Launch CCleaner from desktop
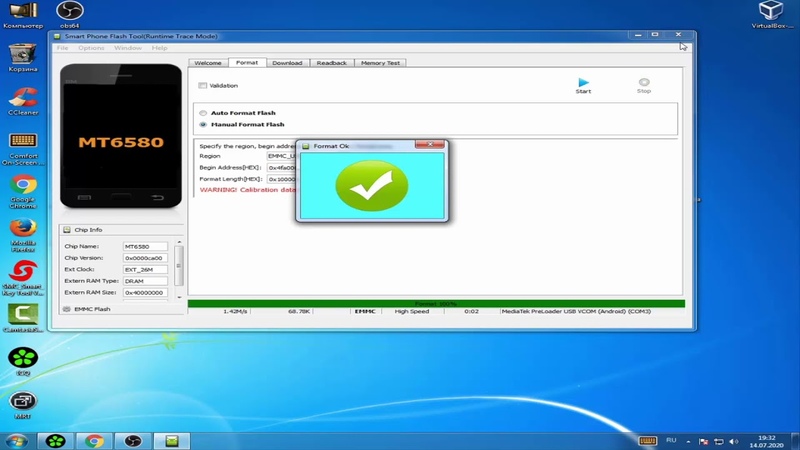The width and height of the screenshot is (800, 450). [x=23, y=101]
